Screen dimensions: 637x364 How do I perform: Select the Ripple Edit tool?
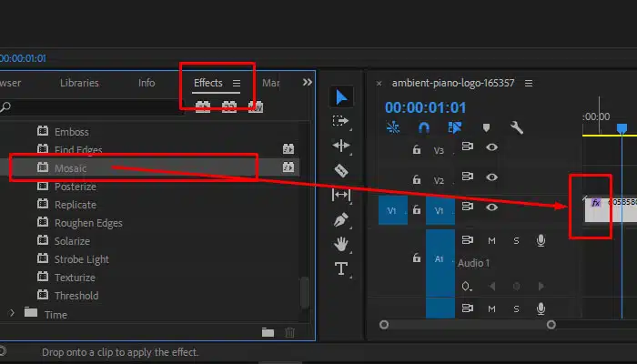pyautogui.click(x=341, y=146)
